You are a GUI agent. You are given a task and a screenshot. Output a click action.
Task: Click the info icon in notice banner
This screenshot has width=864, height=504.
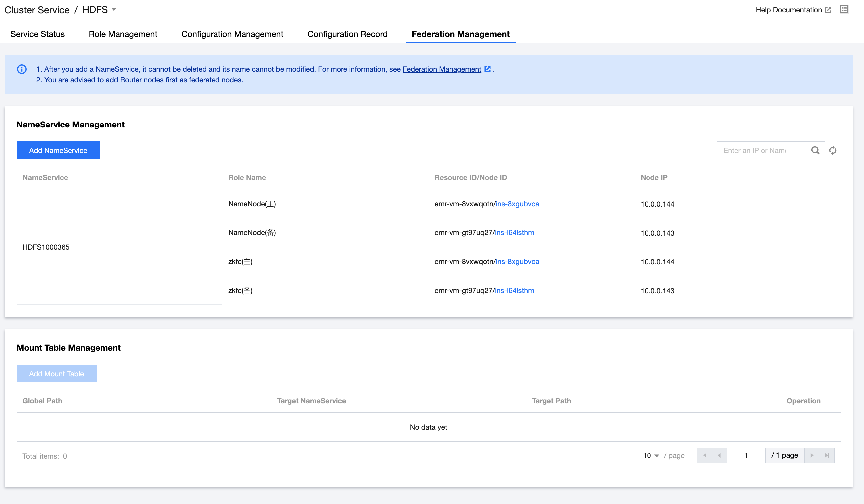coord(22,69)
